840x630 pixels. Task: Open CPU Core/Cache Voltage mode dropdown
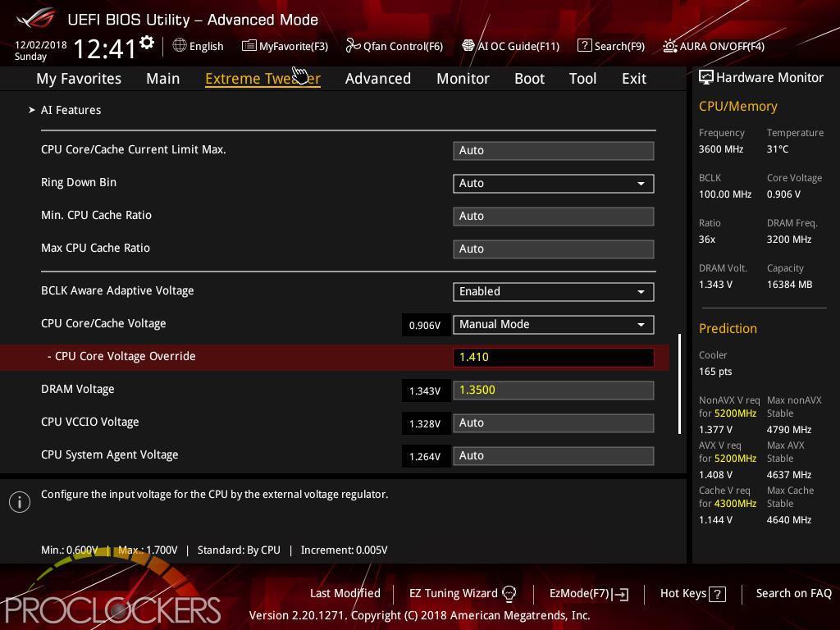point(554,324)
